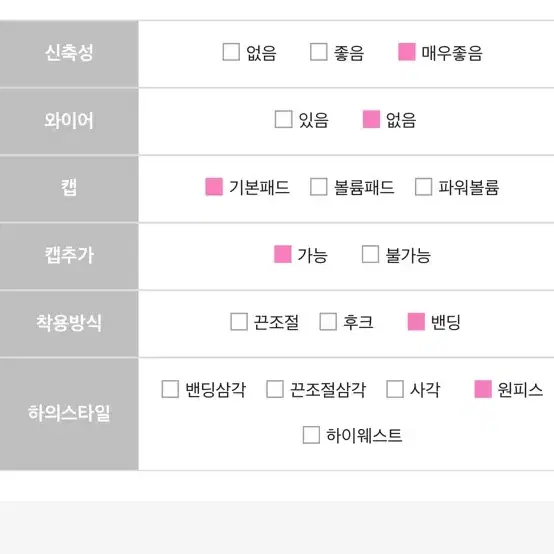554x554 pixels.
Task: Check the 끈조절삼각 checkbox
Action: (275, 389)
